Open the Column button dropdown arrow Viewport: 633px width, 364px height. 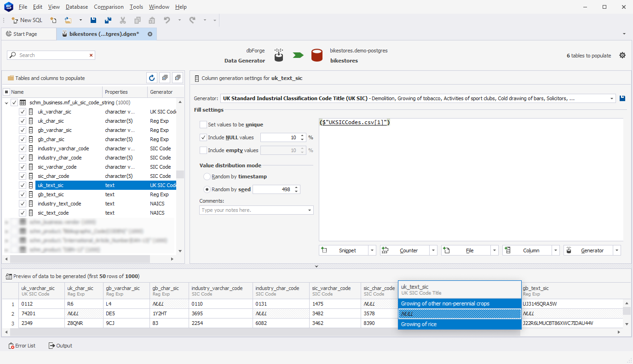click(x=555, y=250)
